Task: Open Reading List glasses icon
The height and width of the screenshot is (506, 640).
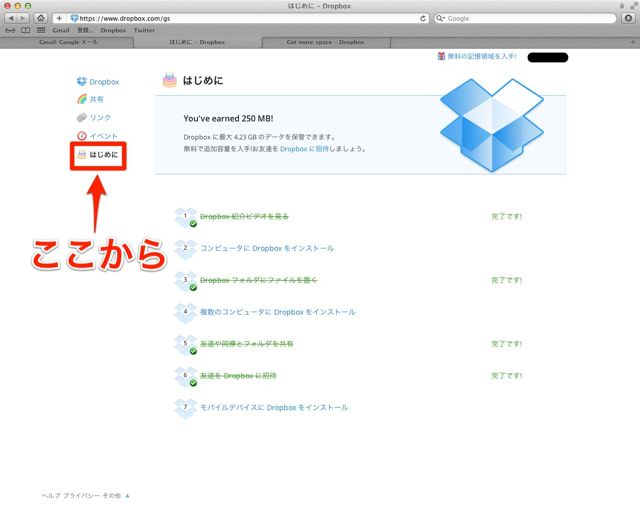Action: pos(10,30)
